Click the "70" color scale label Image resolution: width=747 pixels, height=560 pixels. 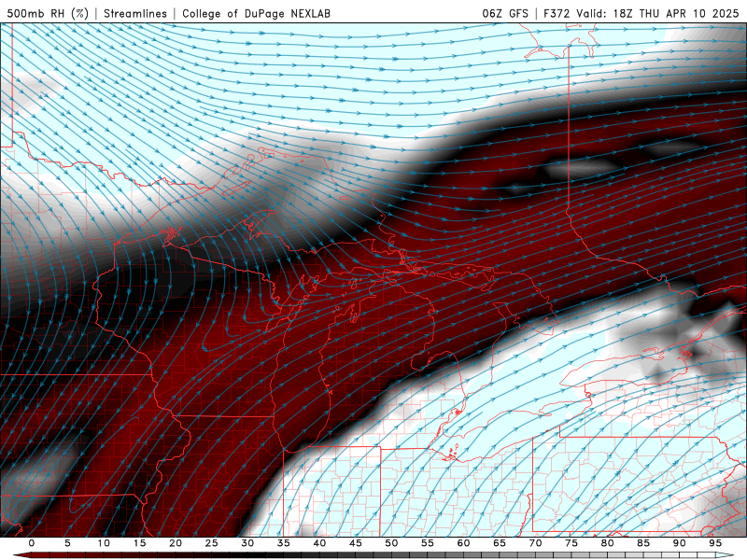(x=535, y=543)
